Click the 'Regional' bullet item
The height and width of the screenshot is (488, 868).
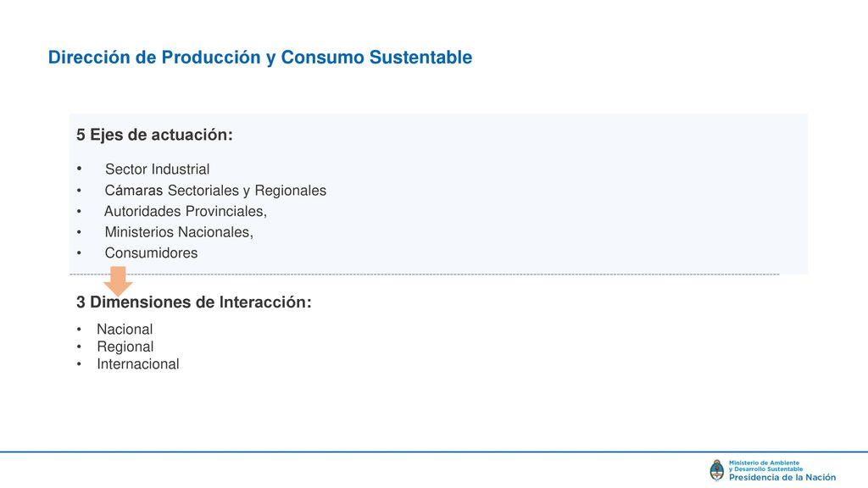pyautogui.click(x=125, y=347)
